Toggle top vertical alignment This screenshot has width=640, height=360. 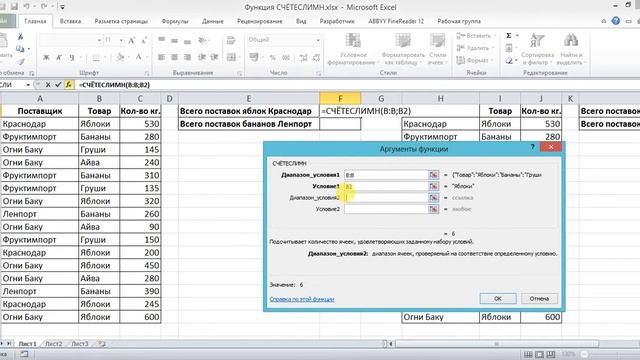point(162,40)
